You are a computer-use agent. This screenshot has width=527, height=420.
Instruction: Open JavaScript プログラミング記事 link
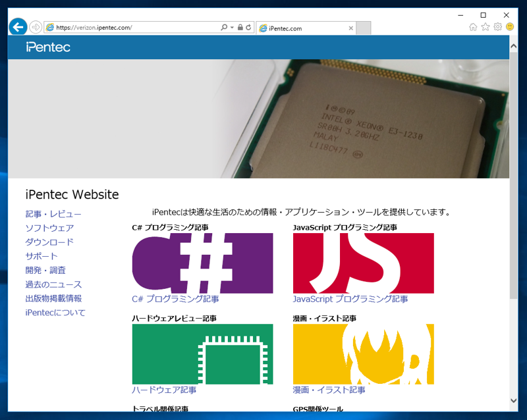(x=350, y=299)
